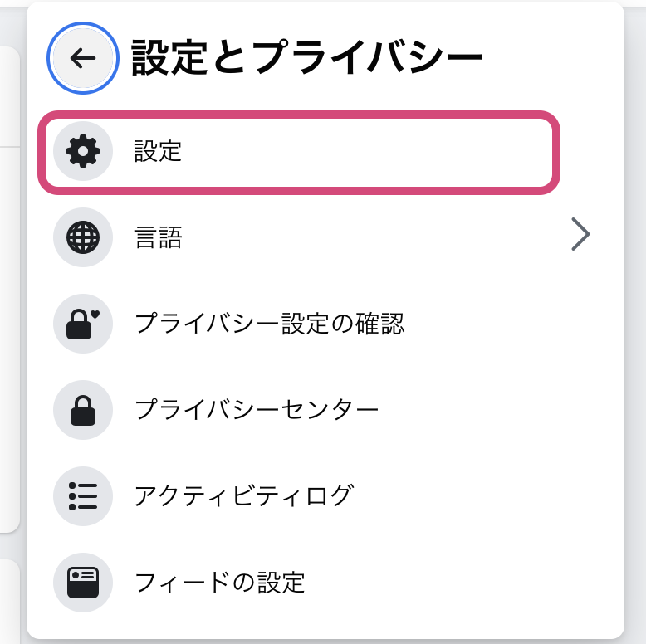Click blank area right of フィードの設定 label

[x=453, y=583]
